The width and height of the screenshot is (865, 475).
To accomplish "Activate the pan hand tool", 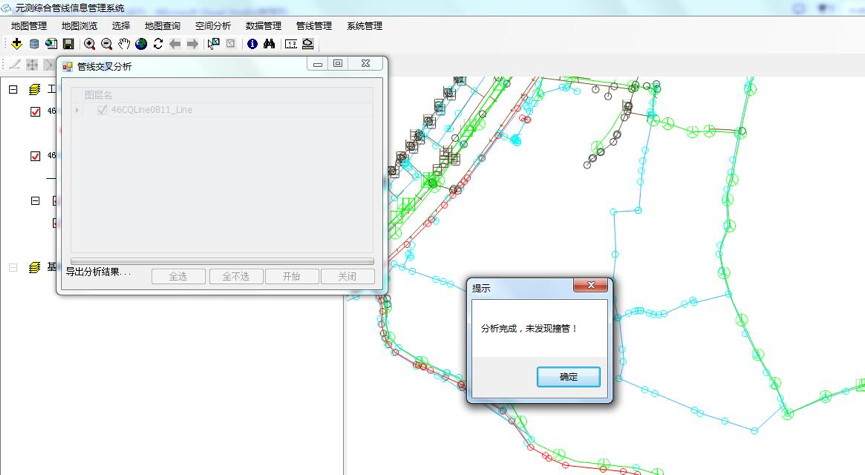I will coord(124,44).
